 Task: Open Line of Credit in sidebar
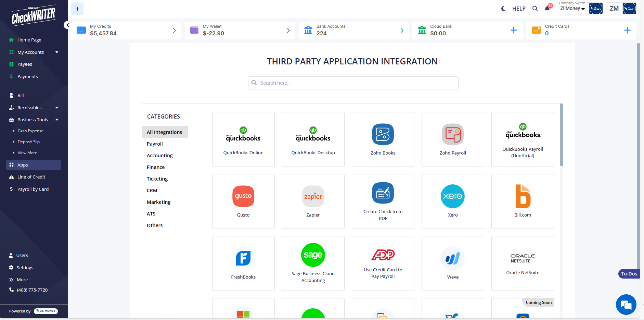(x=31, y=177)
